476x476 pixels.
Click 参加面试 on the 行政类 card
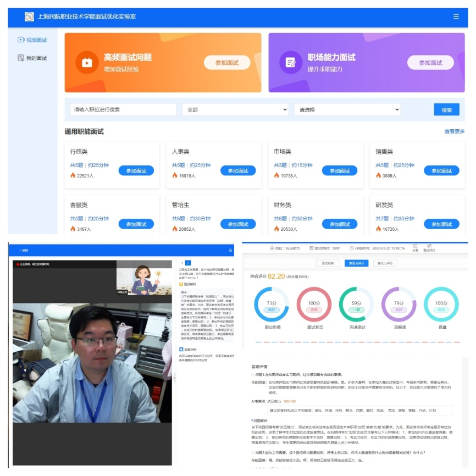click(x=136, y=170)
